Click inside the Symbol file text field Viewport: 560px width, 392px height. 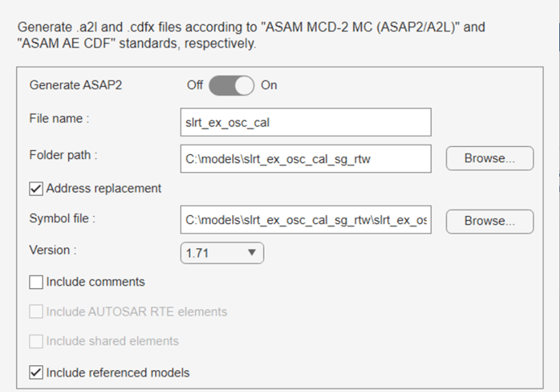pyautogui.click(x=306, y=220)
